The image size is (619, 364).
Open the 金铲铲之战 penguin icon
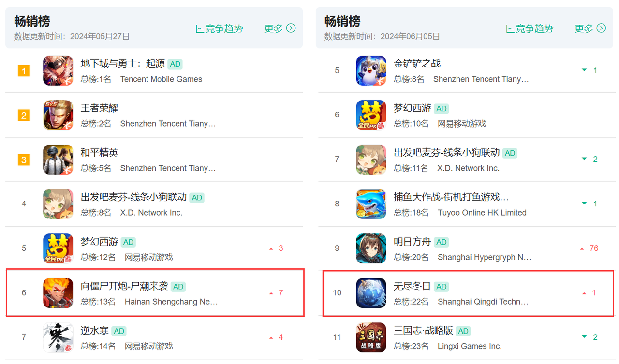pos(371,71)
